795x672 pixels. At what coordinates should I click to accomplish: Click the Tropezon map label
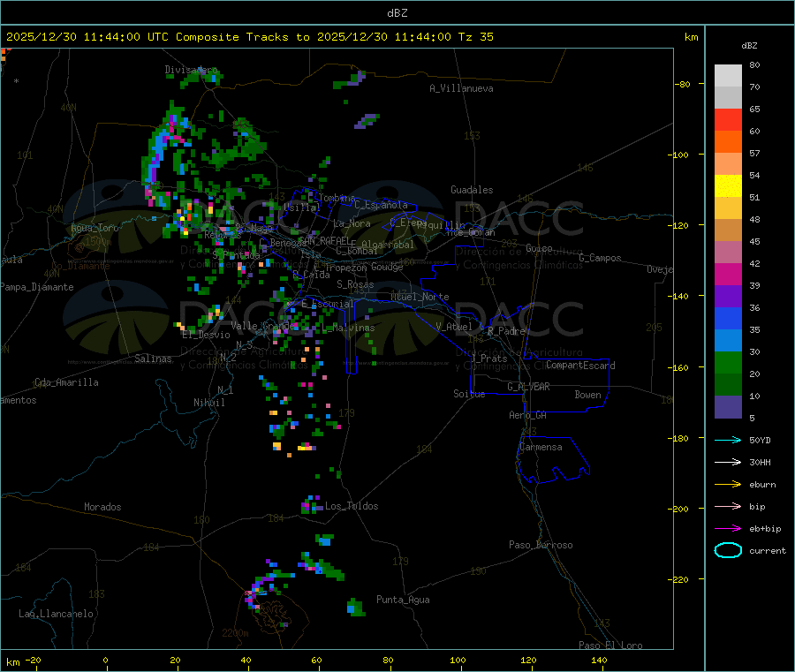click(345, 267)
